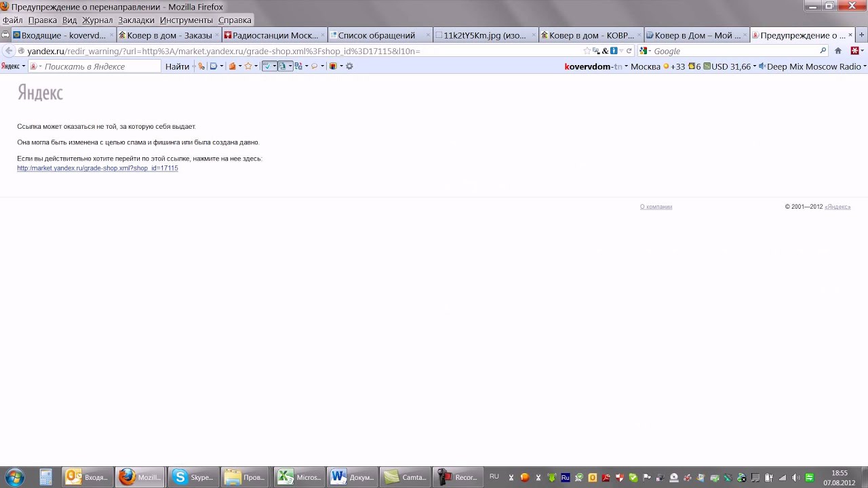Open the red addon icon beside home button

(x=854, y=51)
